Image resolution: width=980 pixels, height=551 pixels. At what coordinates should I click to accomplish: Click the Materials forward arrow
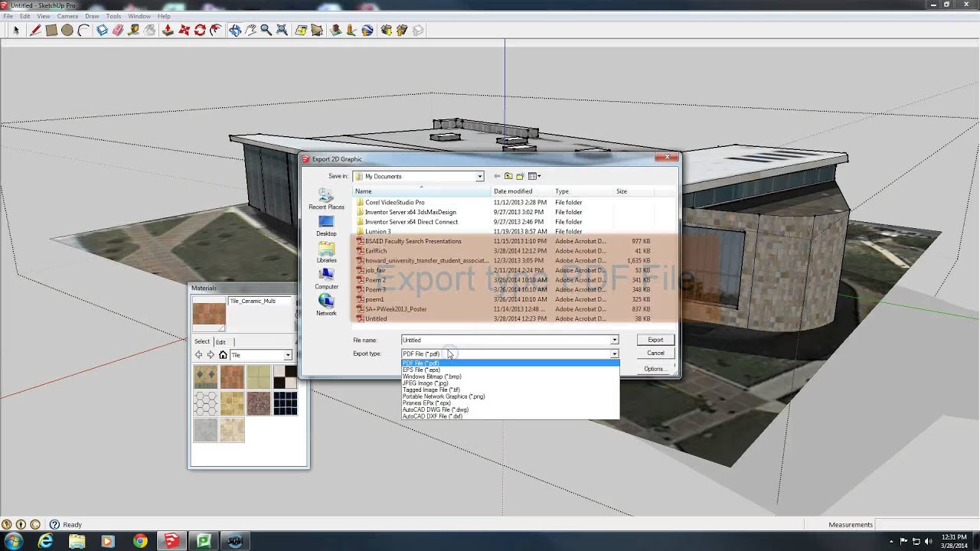click(211, 355)
